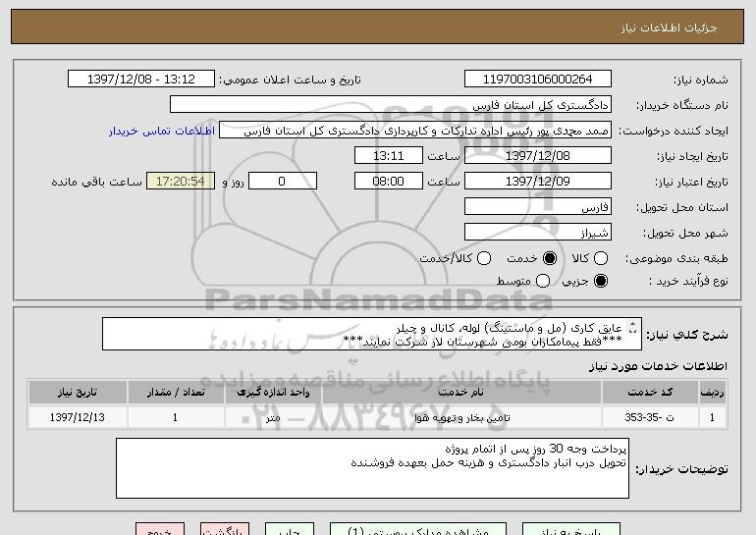This screenshot has height=535, width=756.
Task: Click the request creator field صمد مجدی پور
Action: click(x=415, y=131)
